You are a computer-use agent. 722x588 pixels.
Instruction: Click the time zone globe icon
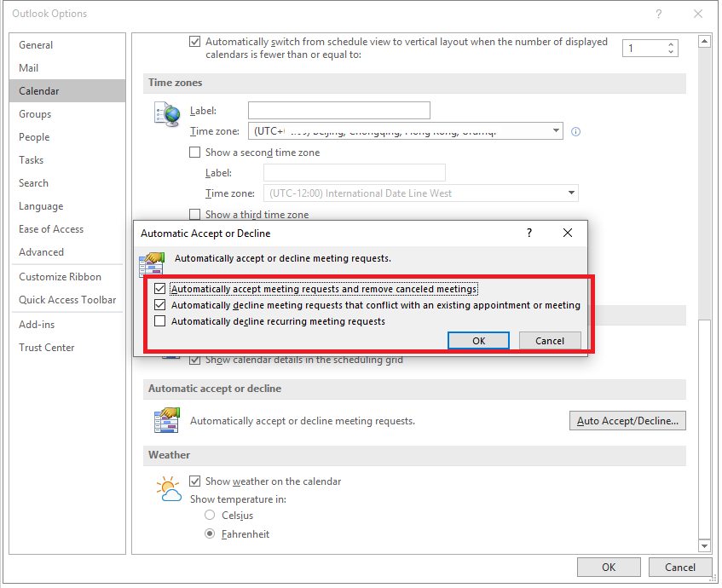pos(167,115)
